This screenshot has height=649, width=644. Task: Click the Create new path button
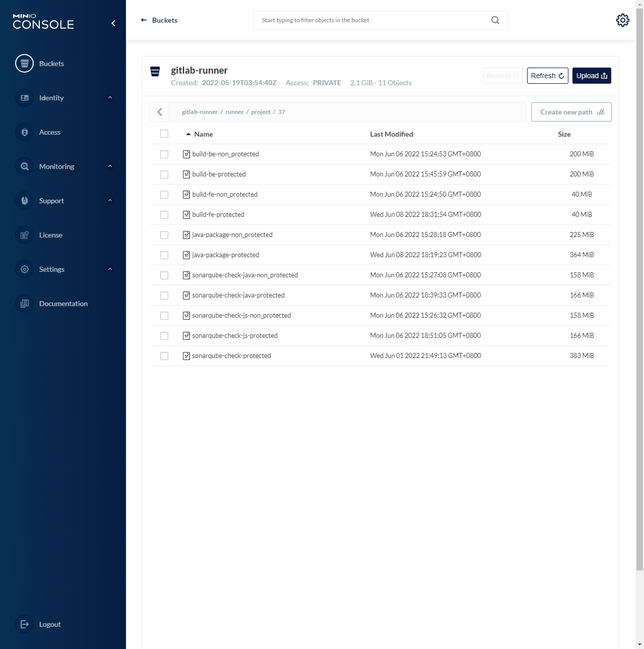click(x=571, y=112)
